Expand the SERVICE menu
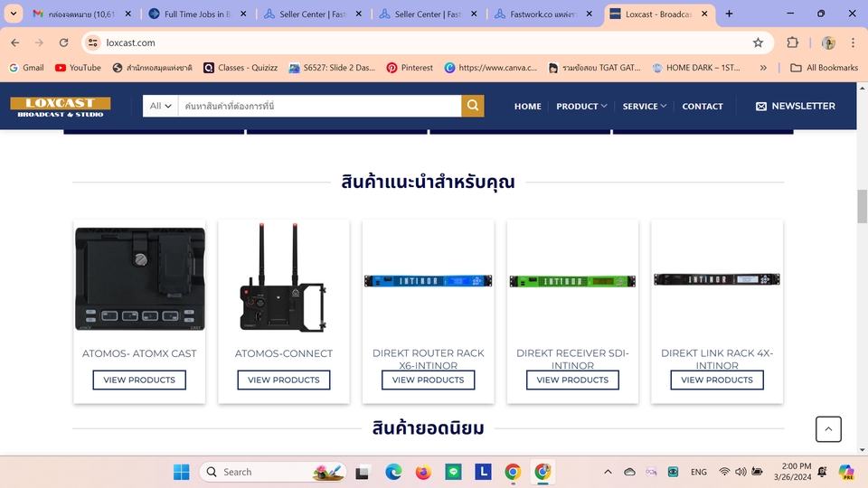868x488 pixels. coord(644,107)
